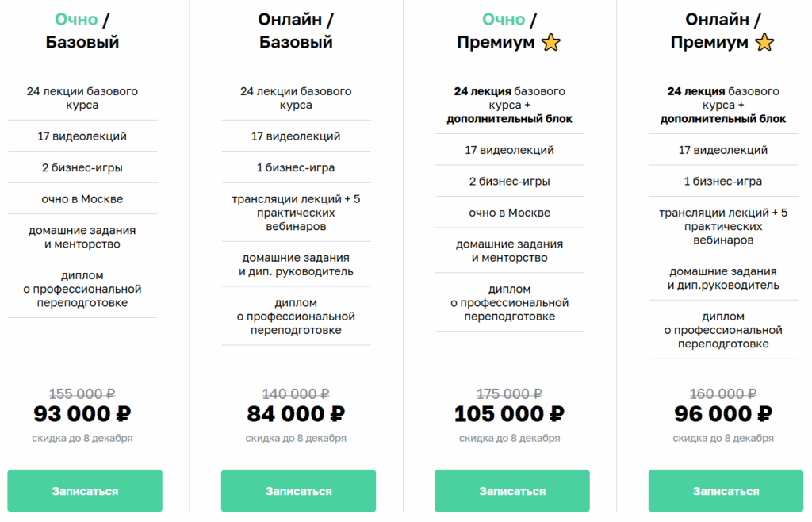Click the bold 'дополнительный блок' text in Очно Премиум
Viewport: 812px width, 522px height.
509,119
